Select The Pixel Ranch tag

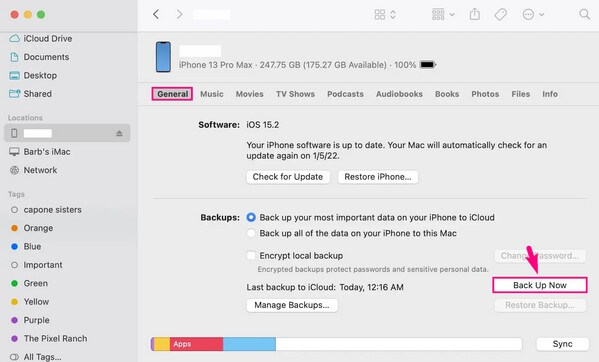click(49, 338)
